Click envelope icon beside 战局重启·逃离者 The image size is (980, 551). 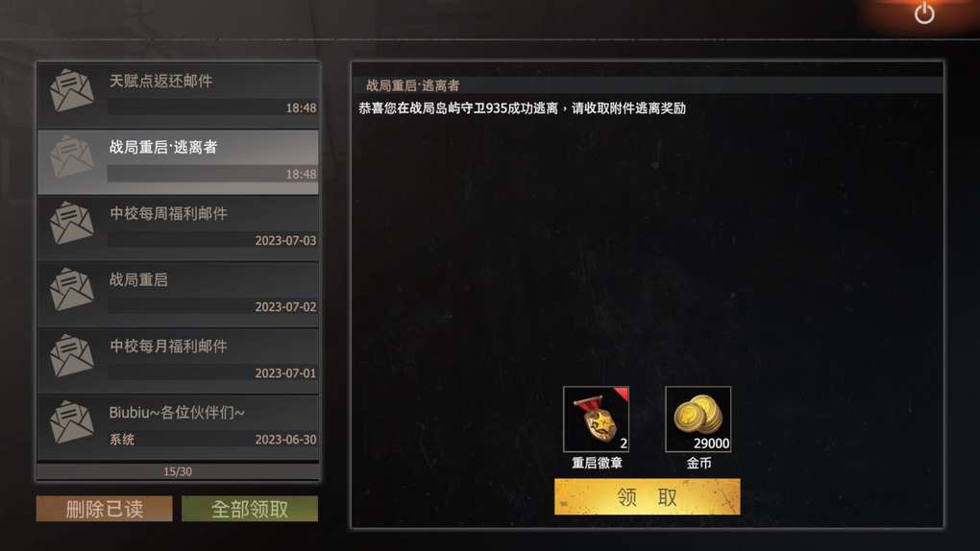tap(72, 157)
